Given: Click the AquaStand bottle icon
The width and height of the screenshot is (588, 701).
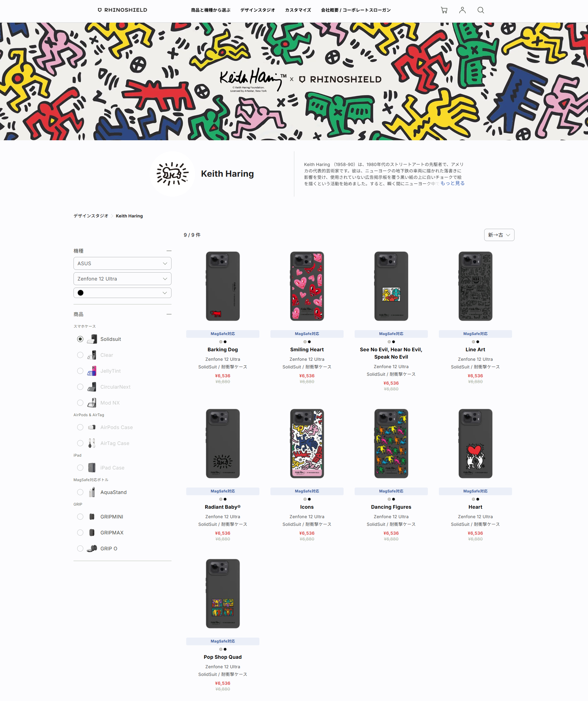Looking at the screenshot, I should (x=92, y=492).
